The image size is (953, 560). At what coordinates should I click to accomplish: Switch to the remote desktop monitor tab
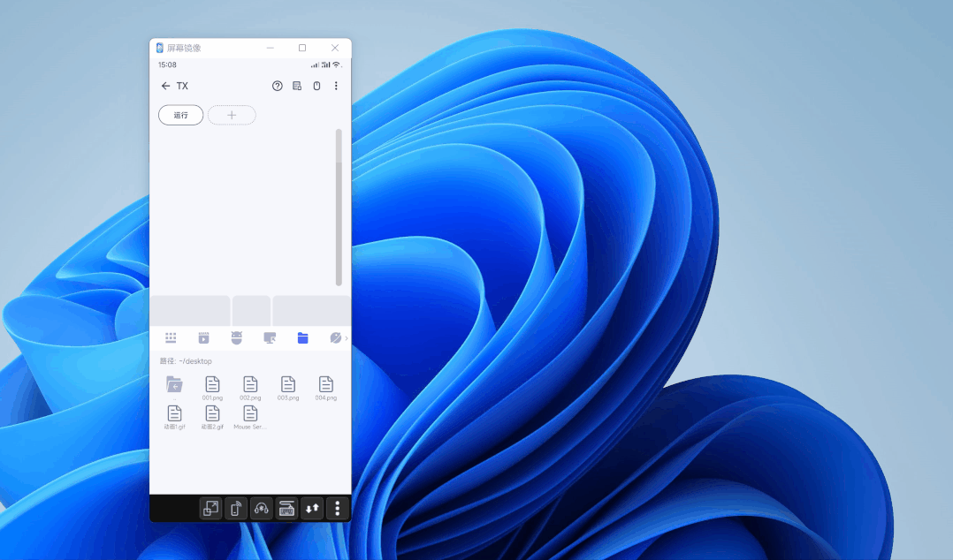pos(270,338)
